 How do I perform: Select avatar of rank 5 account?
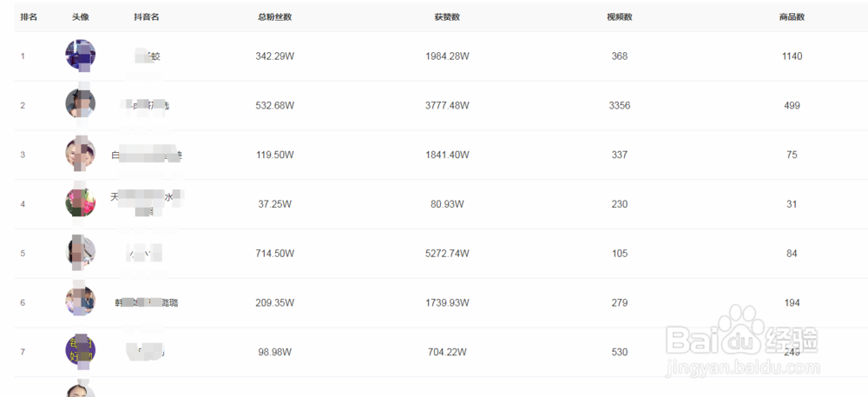tap(80, 251)
